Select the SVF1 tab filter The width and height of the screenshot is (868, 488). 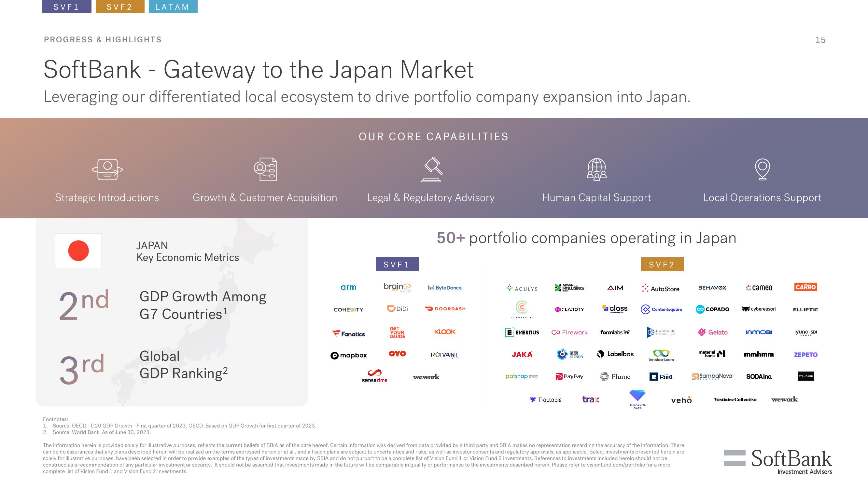point(65,7)
